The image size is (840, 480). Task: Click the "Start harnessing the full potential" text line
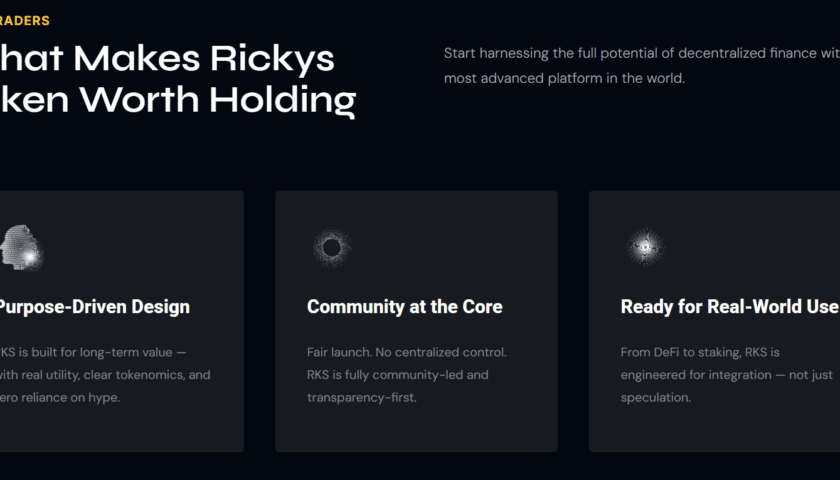pyautogui.click(x=640, y=53)
